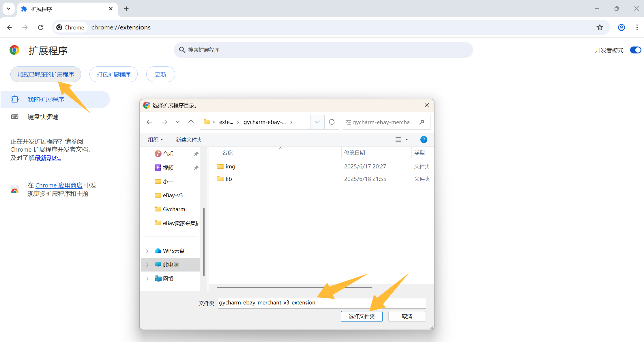This screenshot has width=644, height=342.
Task: Open the 组织 dropdown menu
Action: point(155,140)
